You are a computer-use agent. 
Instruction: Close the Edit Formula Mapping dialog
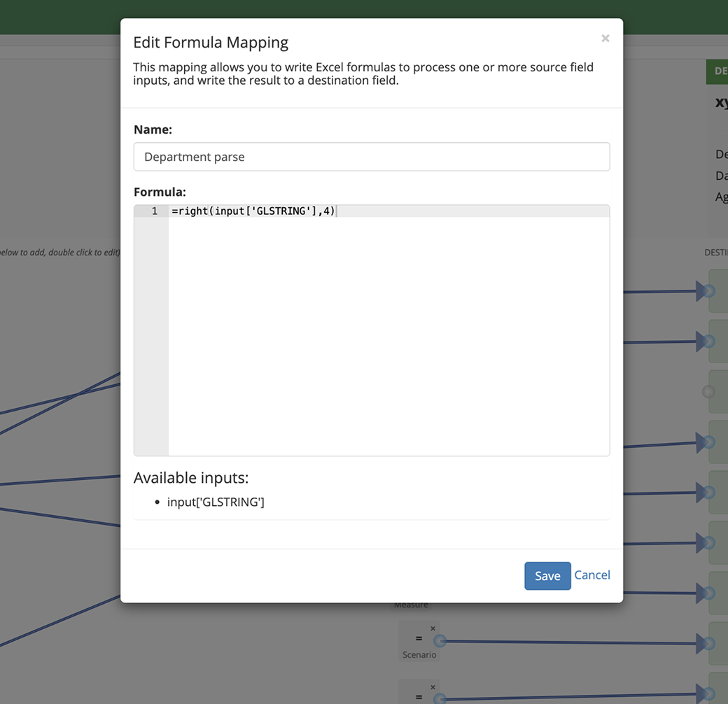click(605, 38)
